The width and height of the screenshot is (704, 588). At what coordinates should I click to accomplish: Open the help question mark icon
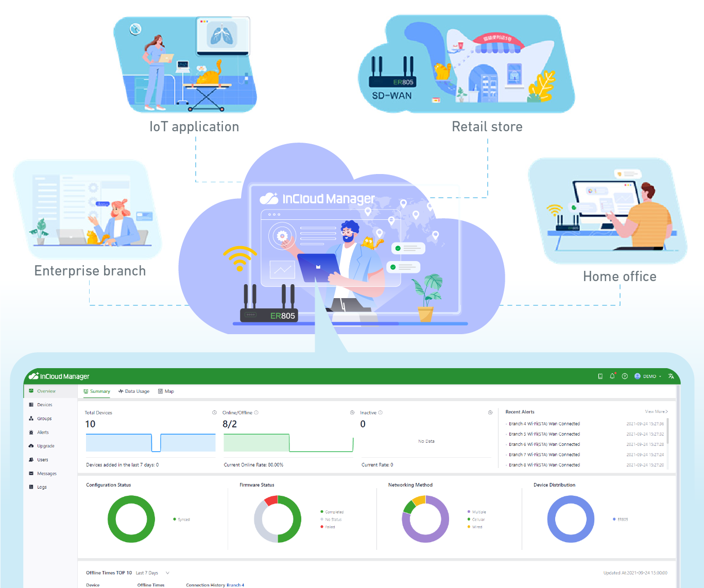pyautogui.click(x=625, y=376)
